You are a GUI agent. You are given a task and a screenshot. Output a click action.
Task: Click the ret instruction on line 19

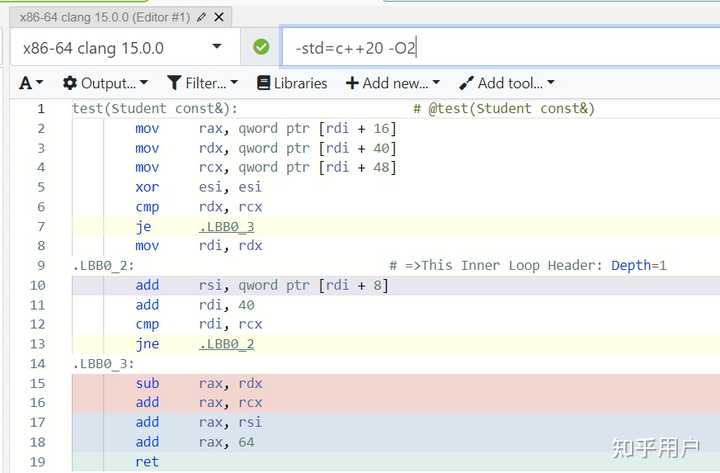click(147, 462)
